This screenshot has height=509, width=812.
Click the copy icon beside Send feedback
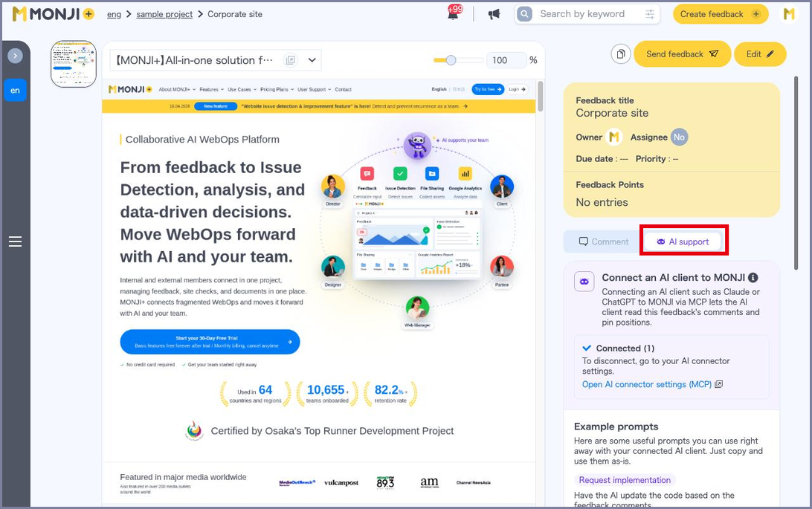(620, 54)
